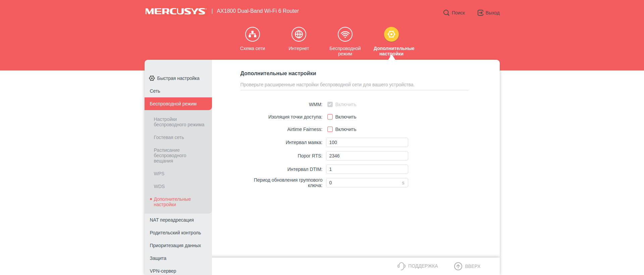
Task: Click the Выход logout icon
Action: [x=480, y=13]
